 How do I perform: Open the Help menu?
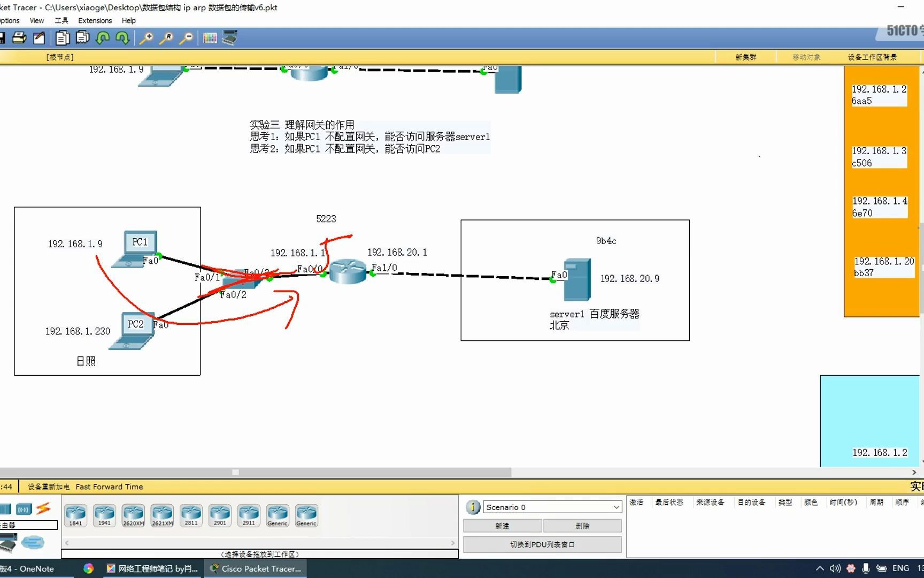[129, 21]
